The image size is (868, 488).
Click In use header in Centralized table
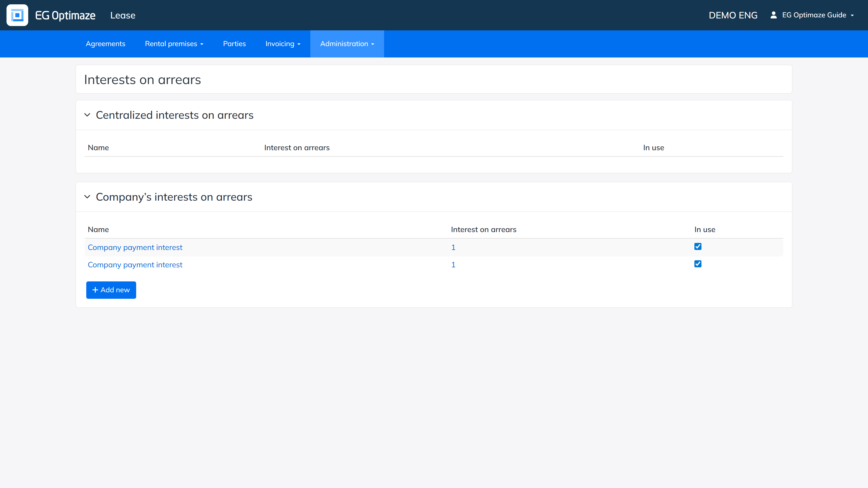pos(654,147)
